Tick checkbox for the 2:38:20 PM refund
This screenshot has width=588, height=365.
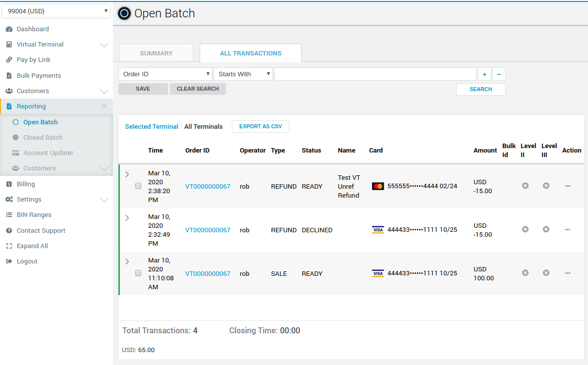pos(138,186)
